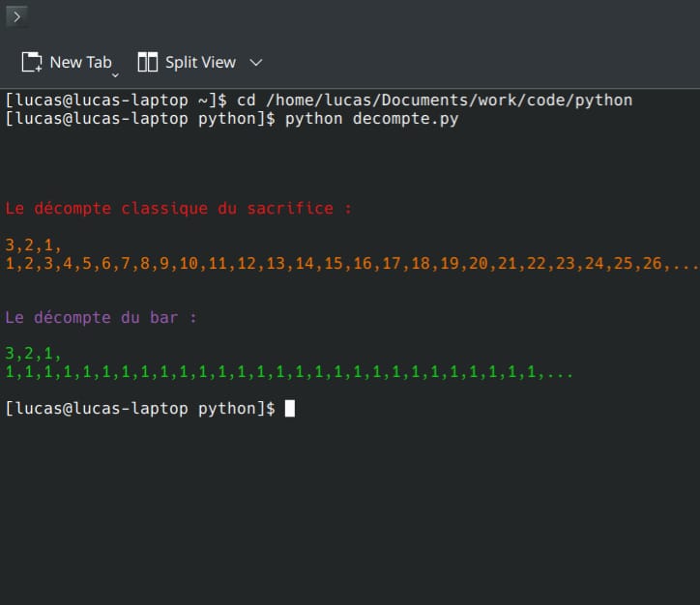The width and height of the screenshot is (700, 605).
Task: Click the red 'décompte classique du sacrifice' heading
Action: pyautogui.click(x=179, y=208)
